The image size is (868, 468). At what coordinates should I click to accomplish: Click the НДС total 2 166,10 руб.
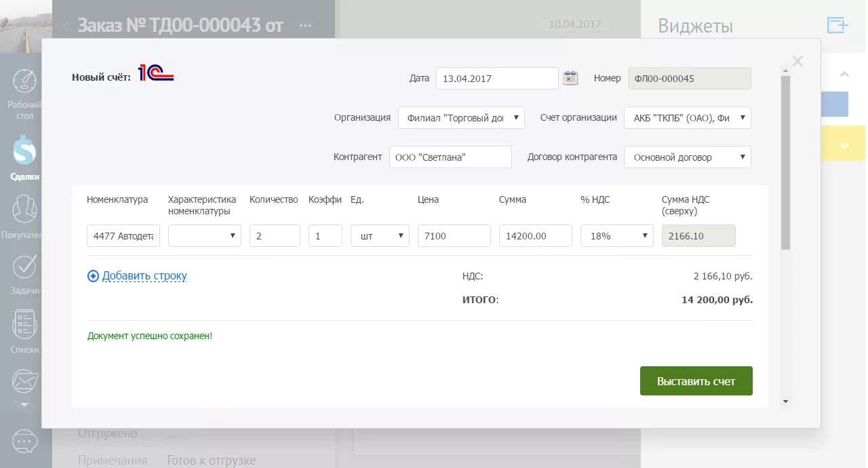[x=723, y=276]
